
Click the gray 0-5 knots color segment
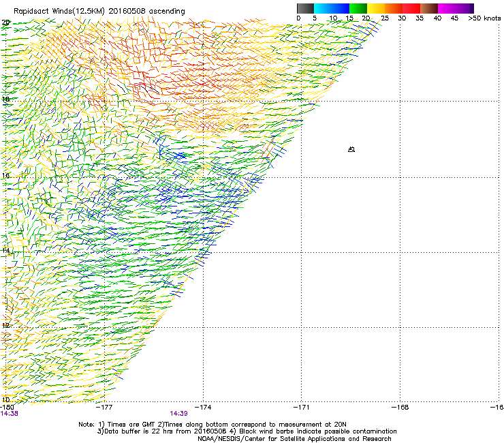click(305, 8)
